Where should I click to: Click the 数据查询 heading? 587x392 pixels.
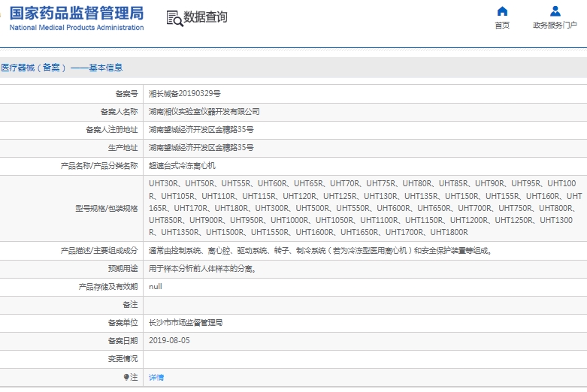[x=205, y=17]
